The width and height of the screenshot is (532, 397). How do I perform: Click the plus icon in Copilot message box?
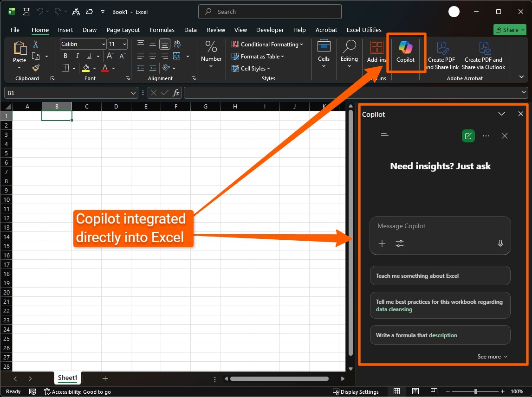point(382,243)
